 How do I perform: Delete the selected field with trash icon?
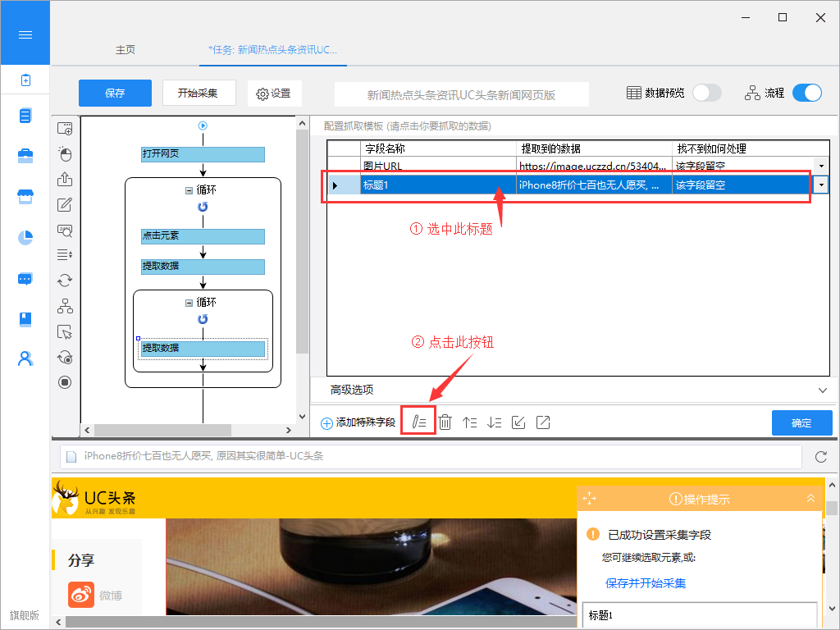(x=445, y=422)
